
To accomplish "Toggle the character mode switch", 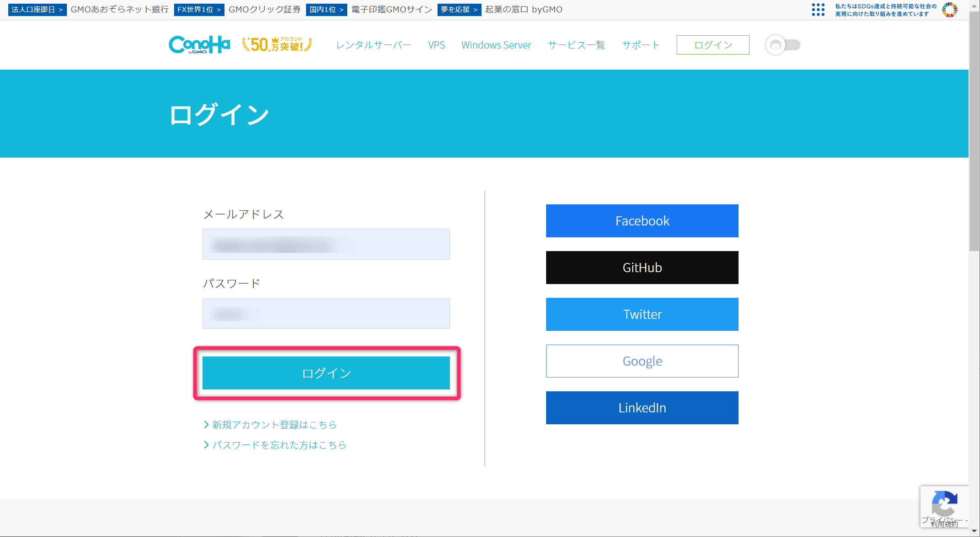I will tap(783, 45).
